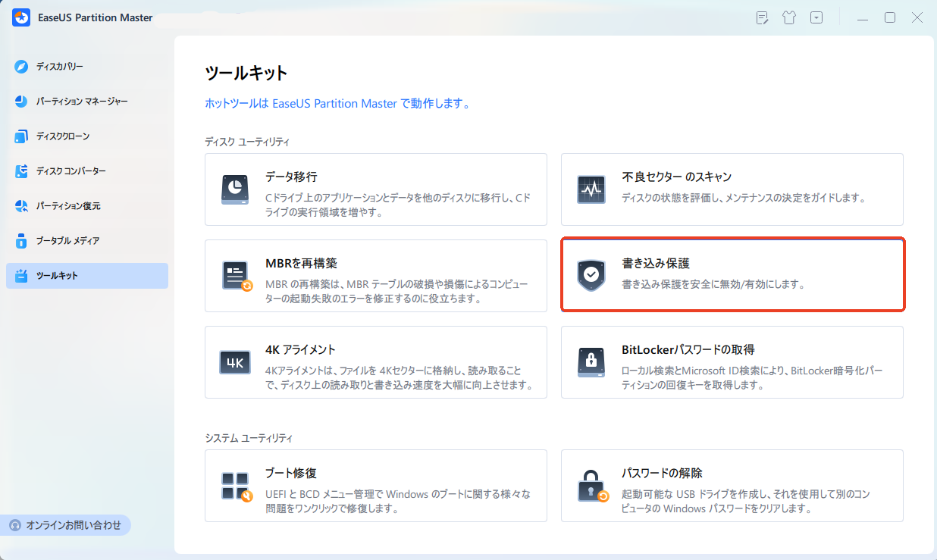
Task: Click the Data Migration (データ移行) disk icon
Action: click(x=236, y=189)
